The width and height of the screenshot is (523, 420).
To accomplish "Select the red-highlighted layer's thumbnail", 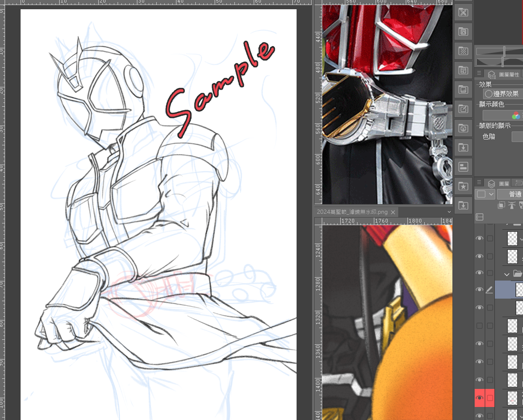I will click(512, 398).
